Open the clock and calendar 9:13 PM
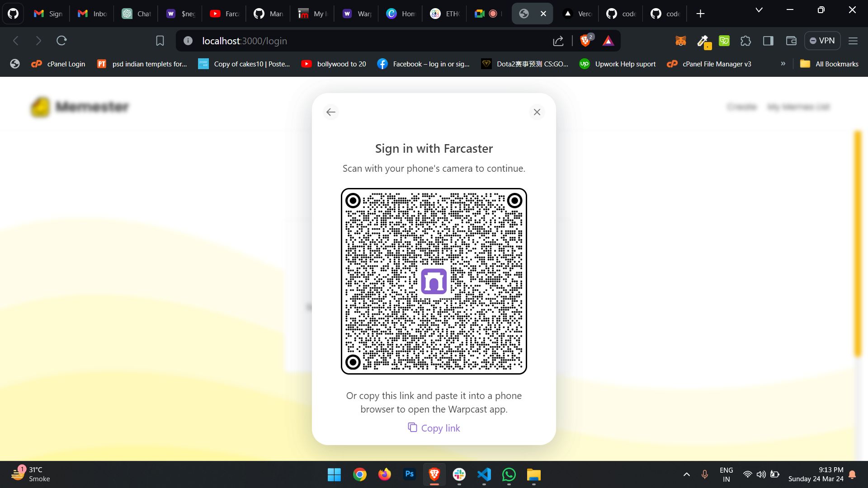 (x=816, y=474)
